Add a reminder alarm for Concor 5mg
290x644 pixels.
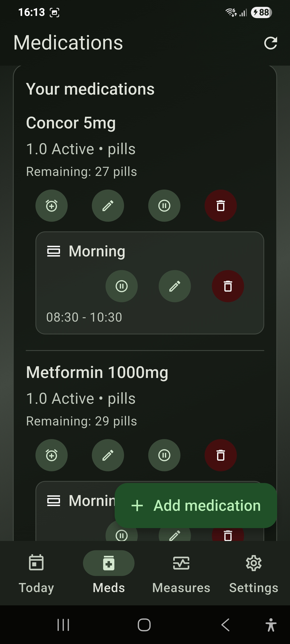pos(52,206)
